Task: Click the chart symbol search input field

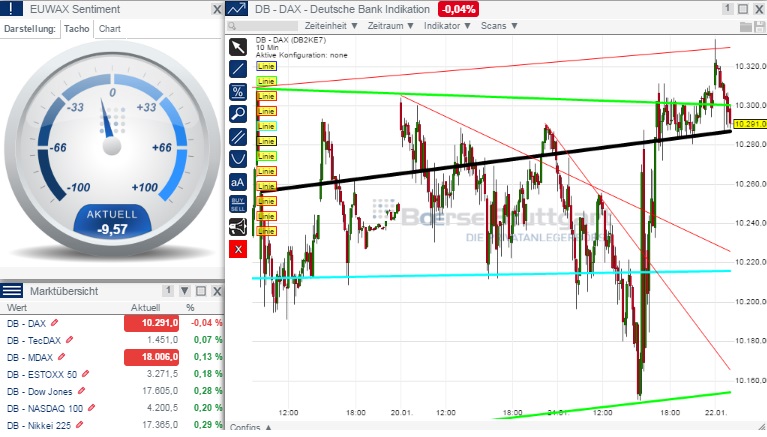Action: tap(267, 26)
